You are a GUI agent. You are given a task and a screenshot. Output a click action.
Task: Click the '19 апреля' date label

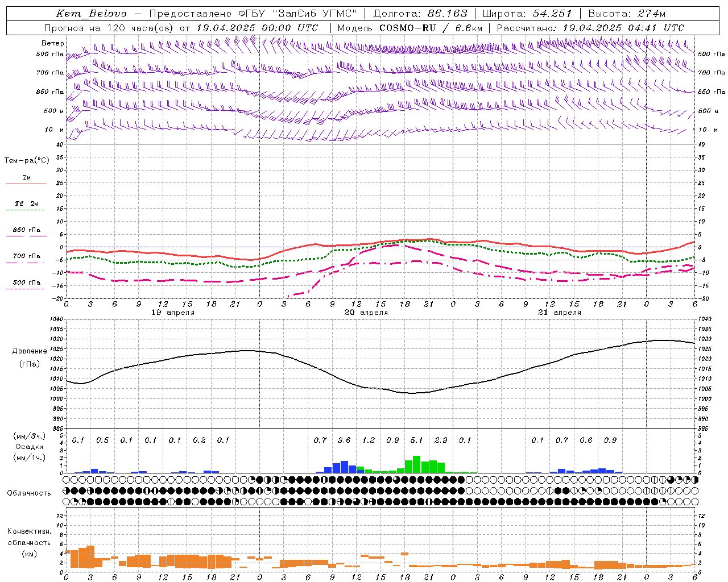point(173,313)
